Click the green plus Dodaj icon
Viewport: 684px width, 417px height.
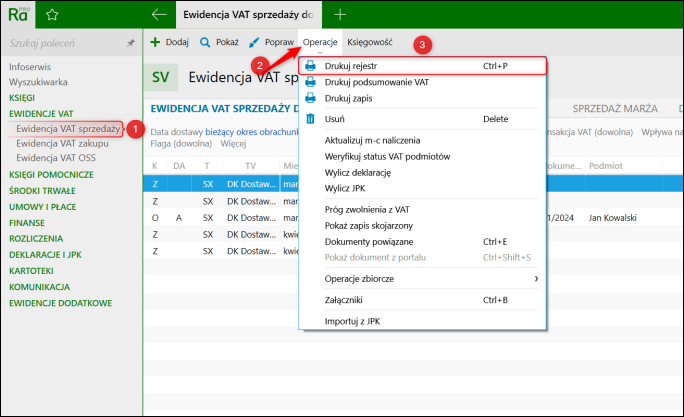tap(155, 42)
